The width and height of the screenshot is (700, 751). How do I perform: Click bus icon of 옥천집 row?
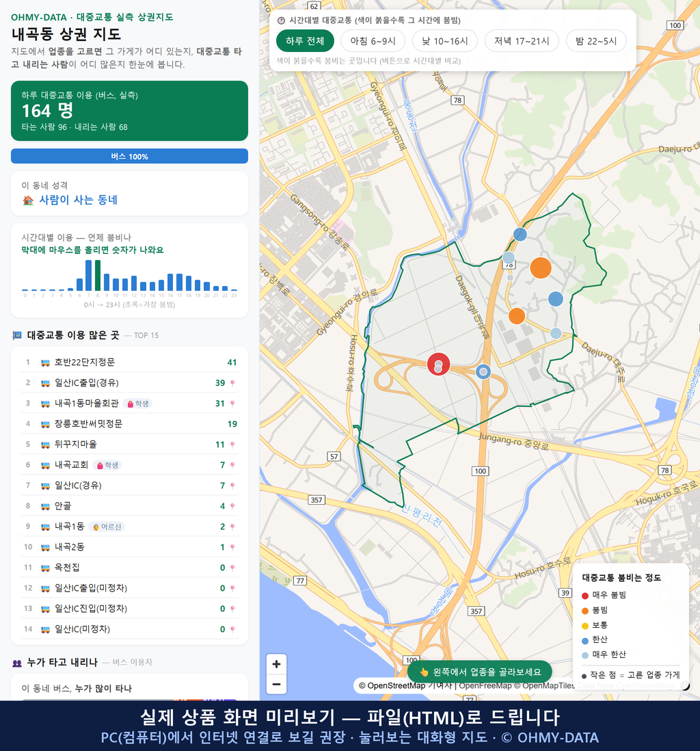pos(45,568)
